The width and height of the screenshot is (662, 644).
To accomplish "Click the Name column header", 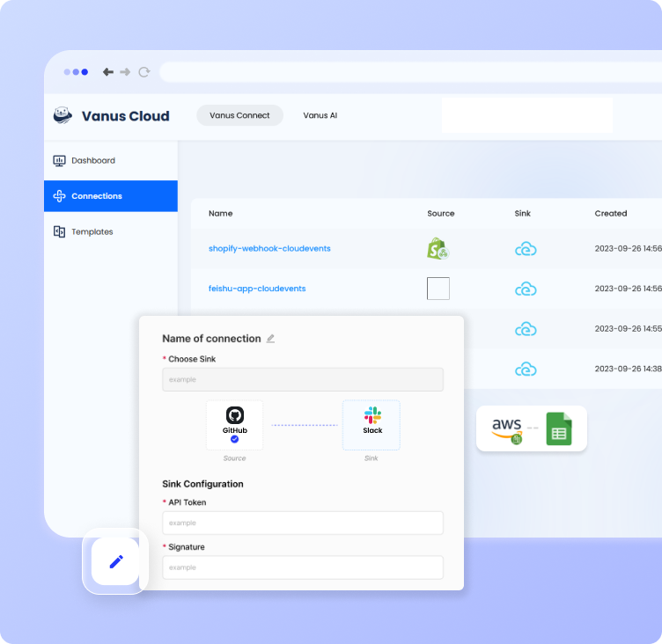I will 220,214.
